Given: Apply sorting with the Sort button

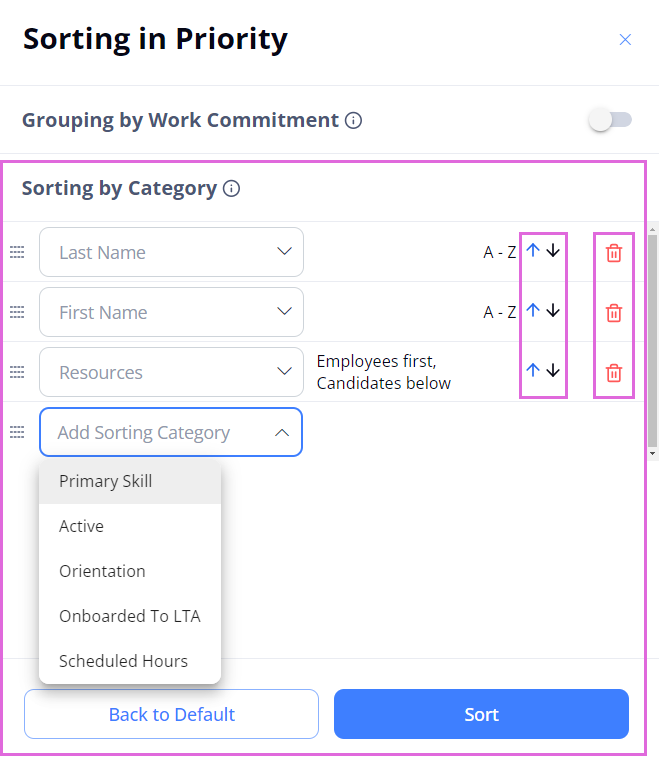Looking at the screenshot, I should 481,714.
